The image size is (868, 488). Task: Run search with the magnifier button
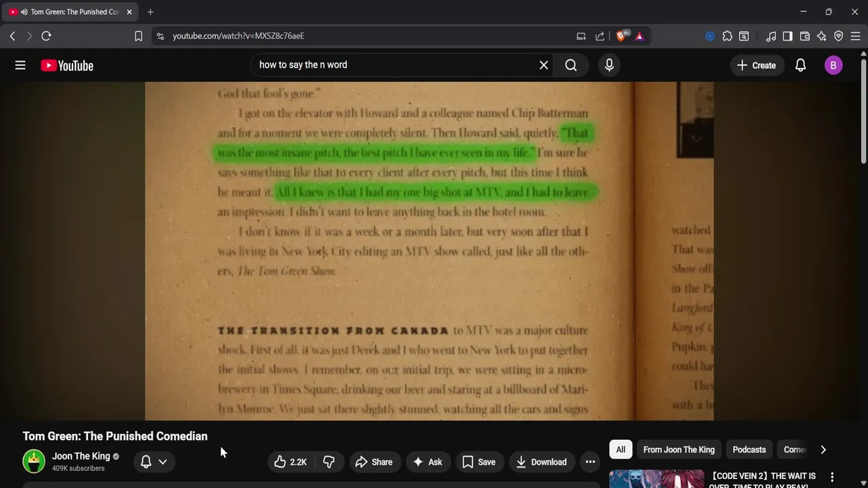coord(571,65)
